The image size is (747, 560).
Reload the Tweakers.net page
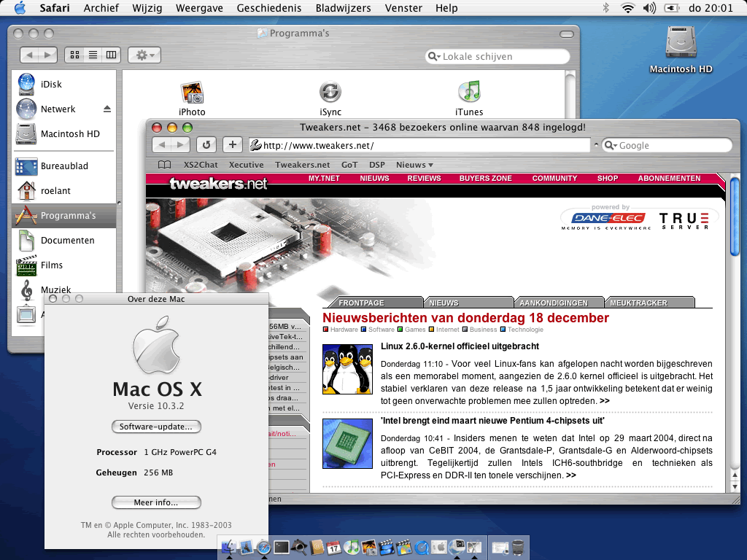click(206, 145)
